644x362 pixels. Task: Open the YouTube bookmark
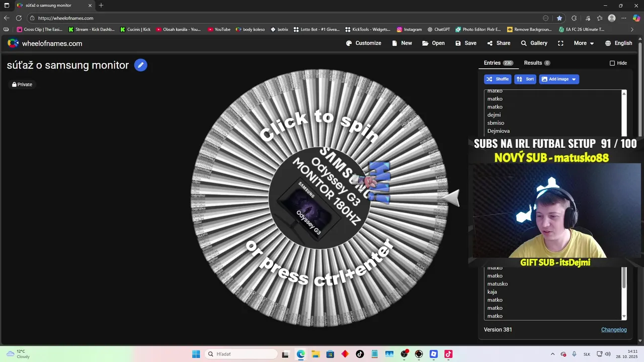click(219, 29)
